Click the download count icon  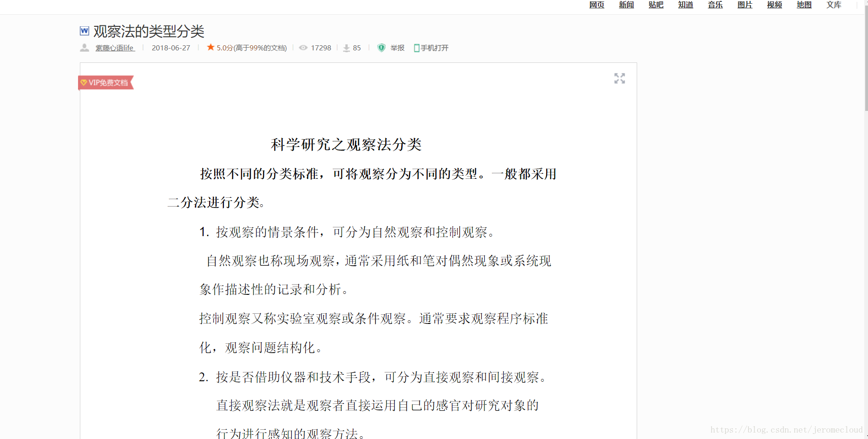(x=346, y=48)
